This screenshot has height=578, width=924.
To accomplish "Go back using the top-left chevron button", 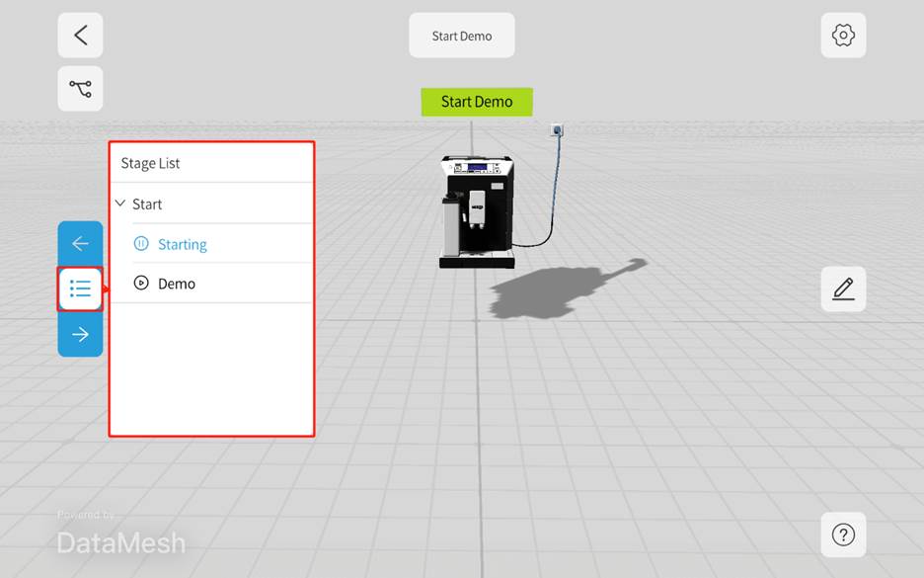I will click(80, 36).
